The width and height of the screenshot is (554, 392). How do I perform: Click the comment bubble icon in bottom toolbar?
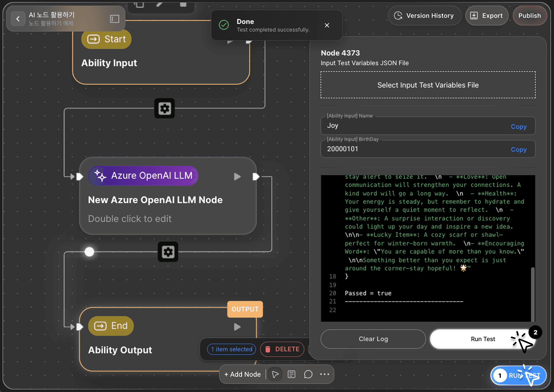[x=308, y=374]
